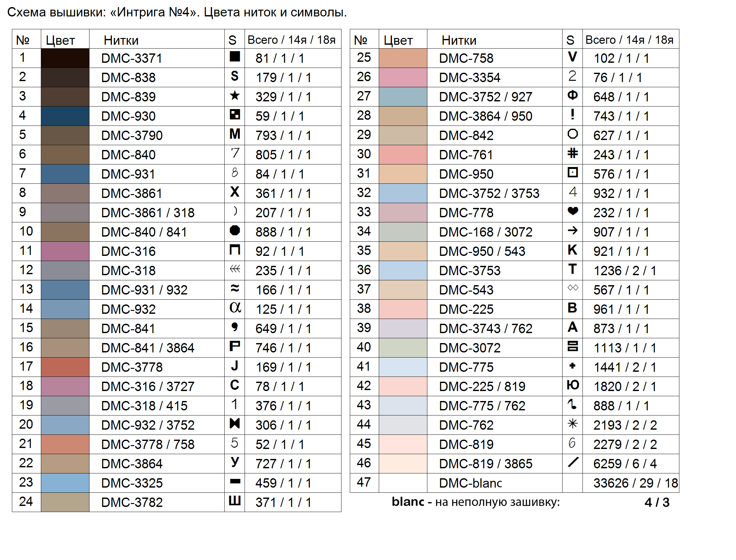Click the letter Ш symbol for DMC-3782
736x560 pixels.
235,500
